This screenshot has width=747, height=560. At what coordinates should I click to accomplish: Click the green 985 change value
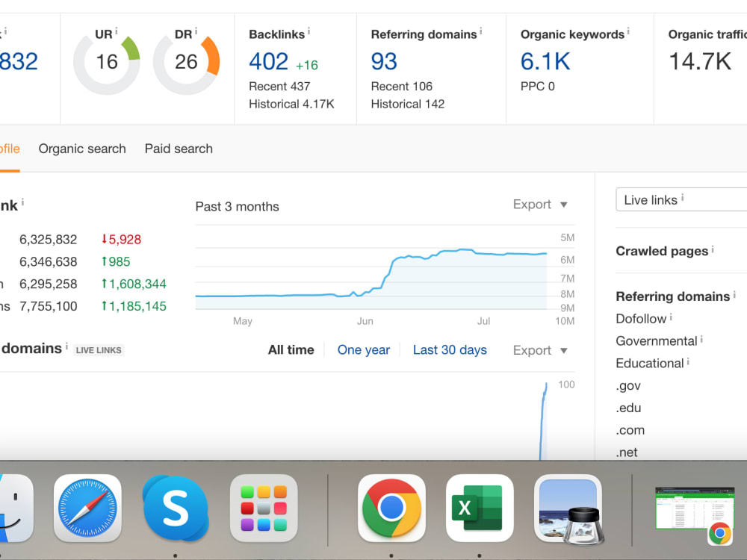116,261
